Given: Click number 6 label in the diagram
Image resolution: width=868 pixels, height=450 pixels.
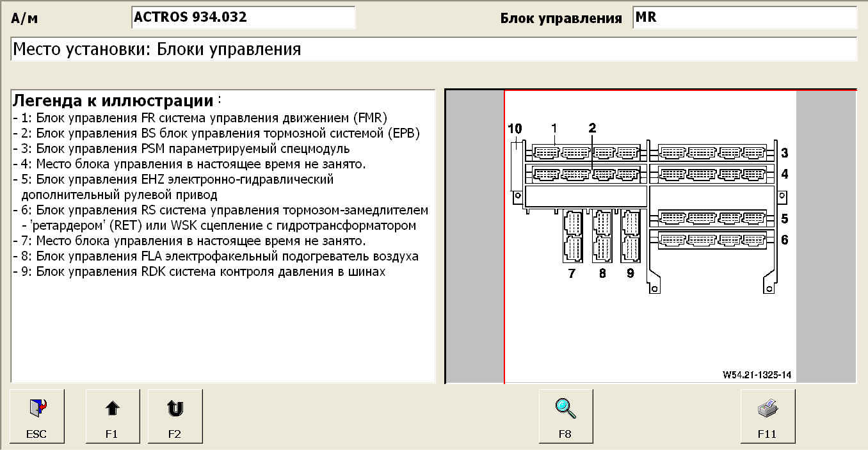Looking at the screenshot, I should (784, 240).
